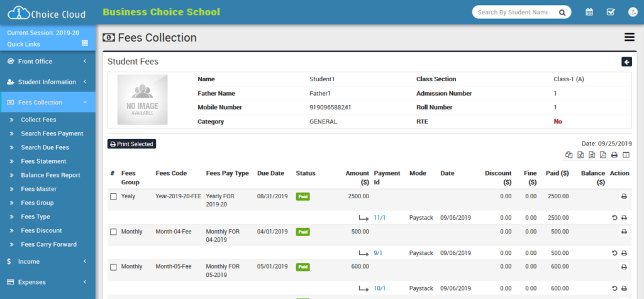Open the Quick Links grid icon
Image resolution: width=644 pixels, height=299 pixels.
85,43
